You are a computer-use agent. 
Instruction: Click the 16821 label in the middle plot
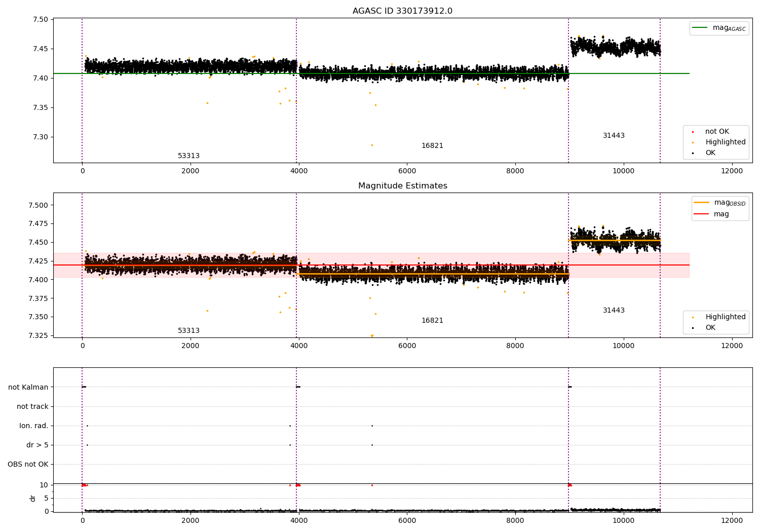pyautogui.click(x=432, y=321)
